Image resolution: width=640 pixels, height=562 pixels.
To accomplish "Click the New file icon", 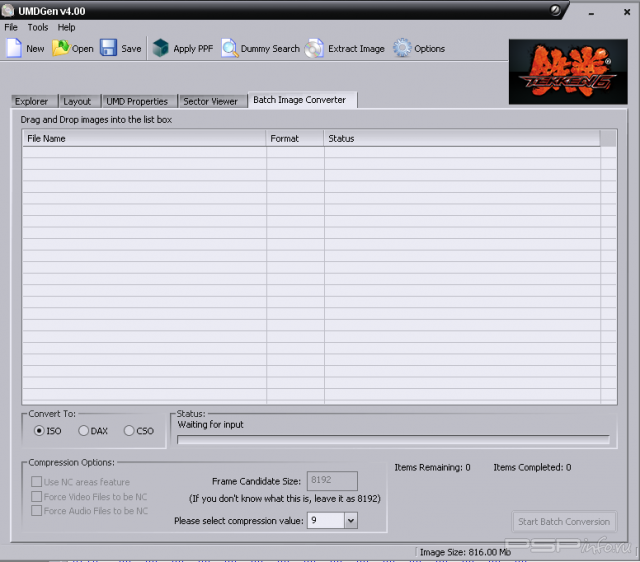I will coord(14,48).
